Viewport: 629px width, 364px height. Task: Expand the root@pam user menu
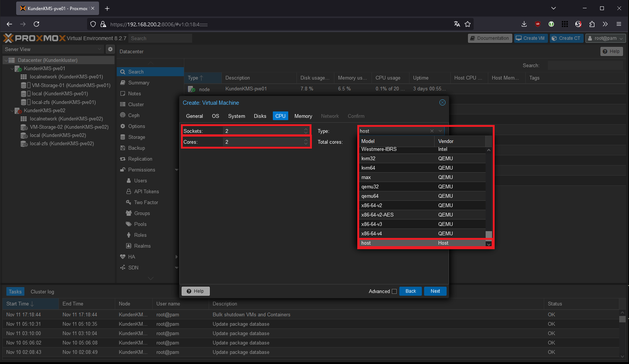(x=605, y=38)
